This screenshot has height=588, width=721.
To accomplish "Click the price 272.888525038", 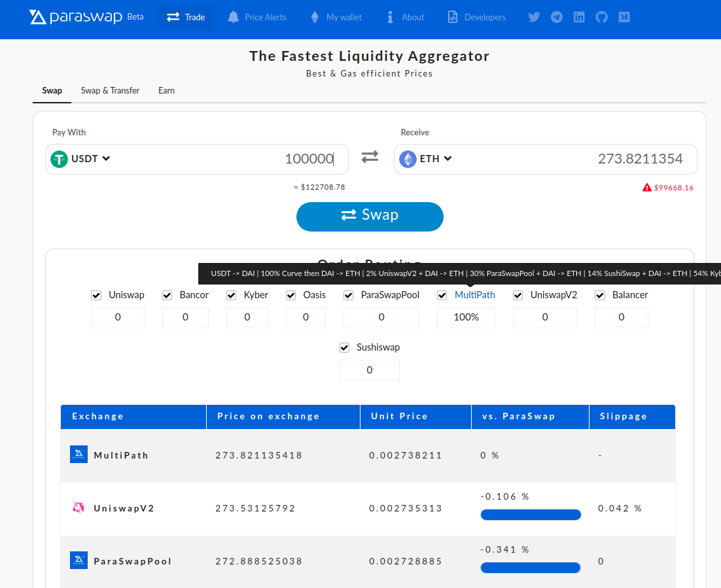I will [x=259, y=561].
